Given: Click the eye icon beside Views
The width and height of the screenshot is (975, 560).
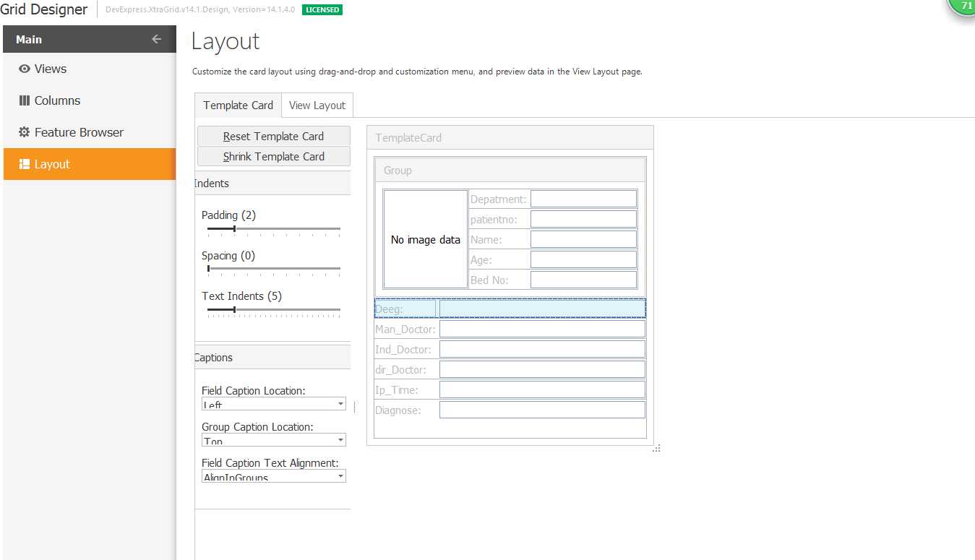Looking at the screenshot, I should (25, 69).
